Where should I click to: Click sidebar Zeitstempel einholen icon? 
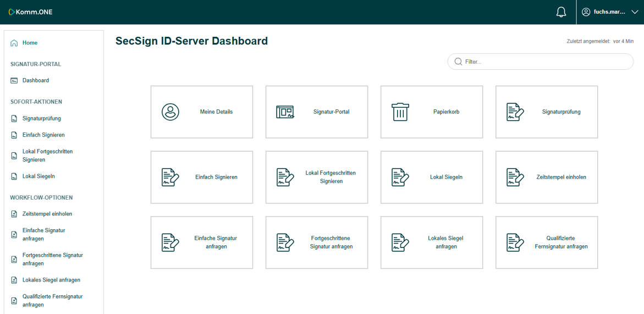pos(14,214)
